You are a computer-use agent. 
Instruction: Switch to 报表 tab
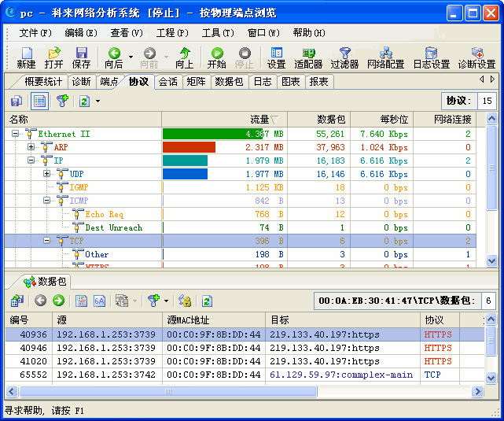pyautogui.click(x=319, y=82)
